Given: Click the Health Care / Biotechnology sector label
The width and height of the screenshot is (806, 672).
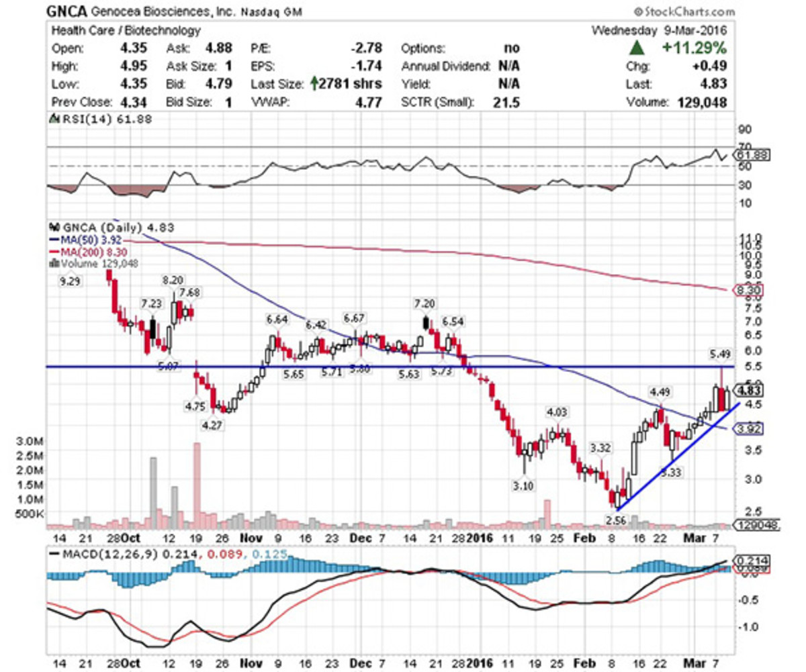Looking at the screenshot, I should tap(125, 30).
